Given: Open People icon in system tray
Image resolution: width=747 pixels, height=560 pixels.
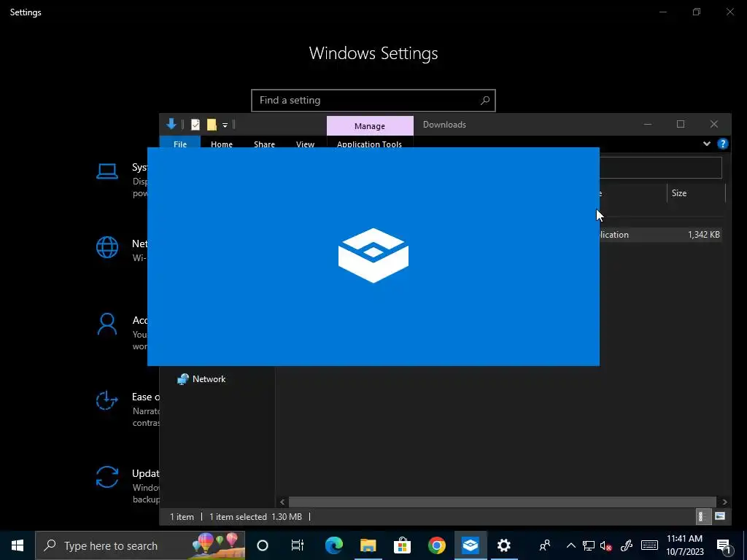Looking at the screenshot, I should pos(544,545).
